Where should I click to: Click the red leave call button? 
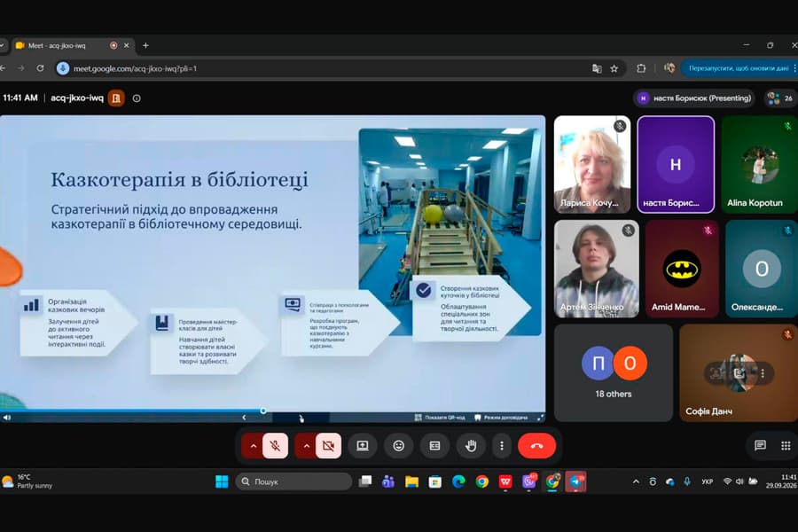(x=536, y=446)
